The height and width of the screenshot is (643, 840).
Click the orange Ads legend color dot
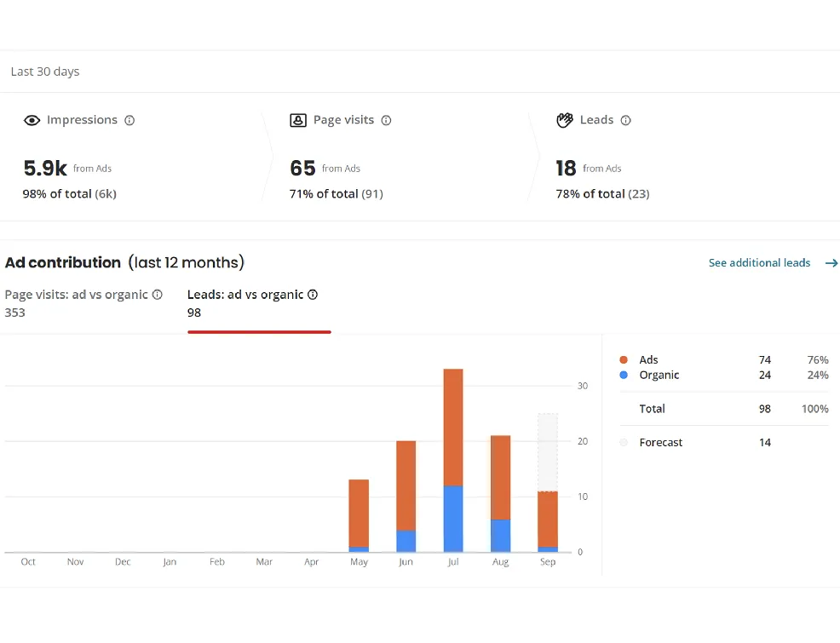(624, 360)
